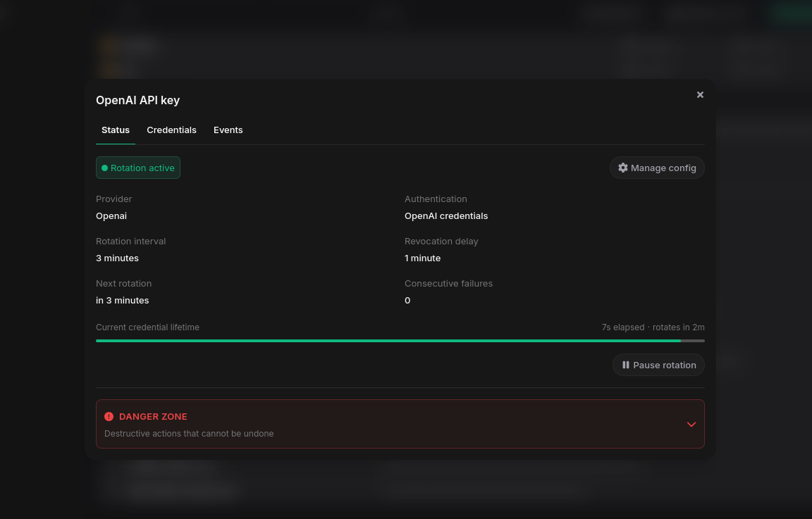Click 'Destructive actions that cannot be undone' text

point(189,434)
